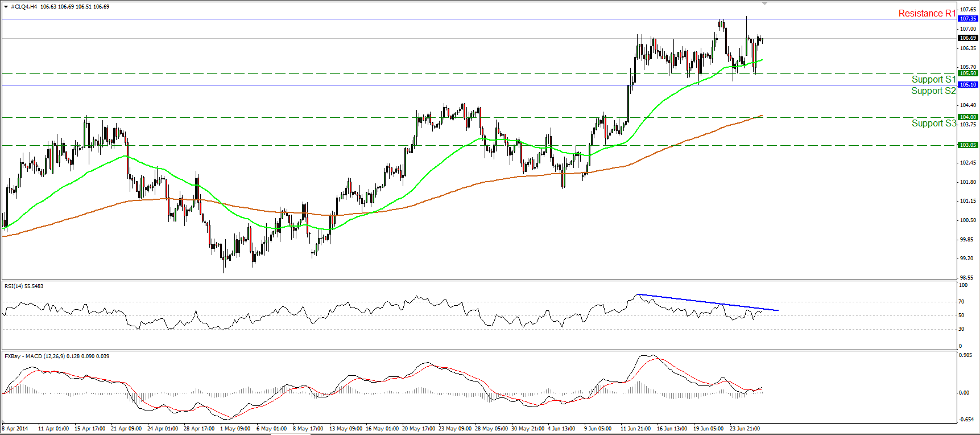Click the MACD scale value -0.654
The height and width of the screenshot is (435, 980).
(x=966, y=420)
